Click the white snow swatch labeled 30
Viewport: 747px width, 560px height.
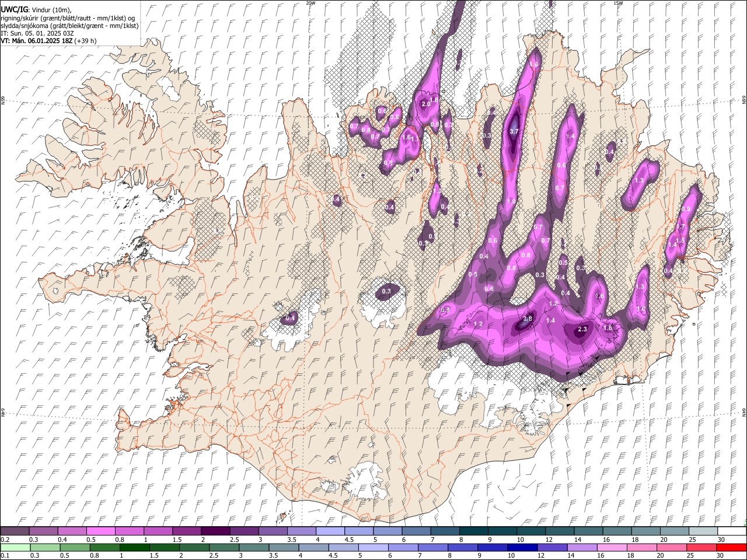pos(731,531)
